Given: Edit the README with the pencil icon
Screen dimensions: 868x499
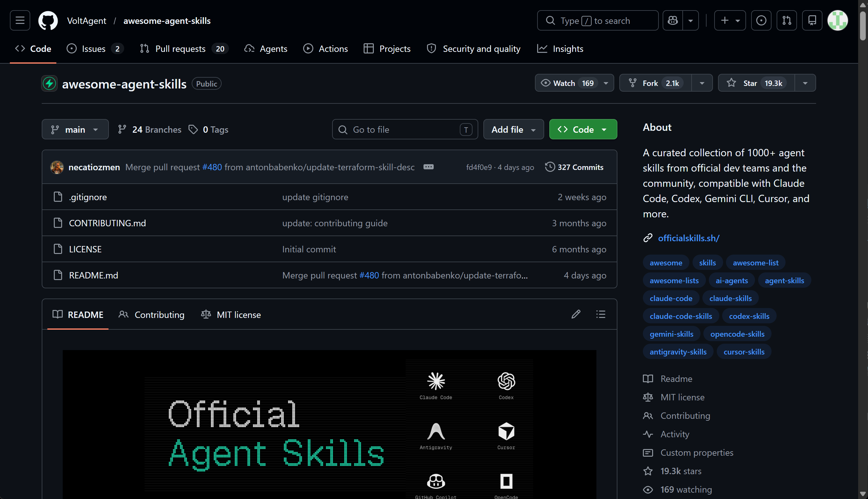Looking at the screenshot, I should [x=576, y=314].
